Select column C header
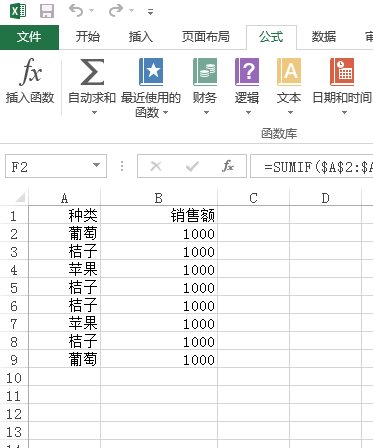Viewport: 373px width, 448px height. tap(253, 198)
